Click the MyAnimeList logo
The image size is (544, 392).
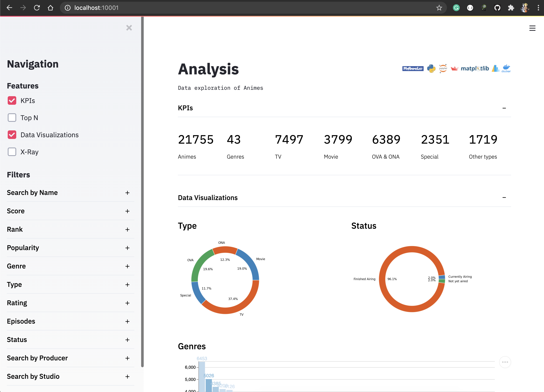(413, 68)
